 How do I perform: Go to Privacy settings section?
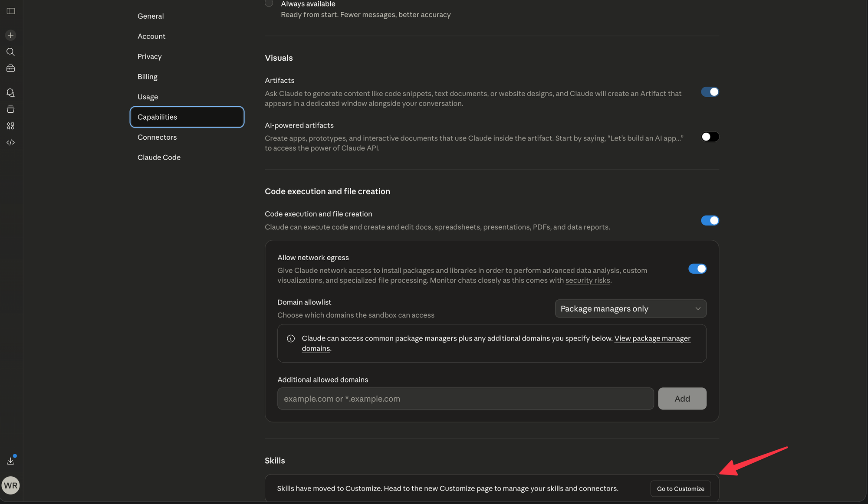pos(149,56)
